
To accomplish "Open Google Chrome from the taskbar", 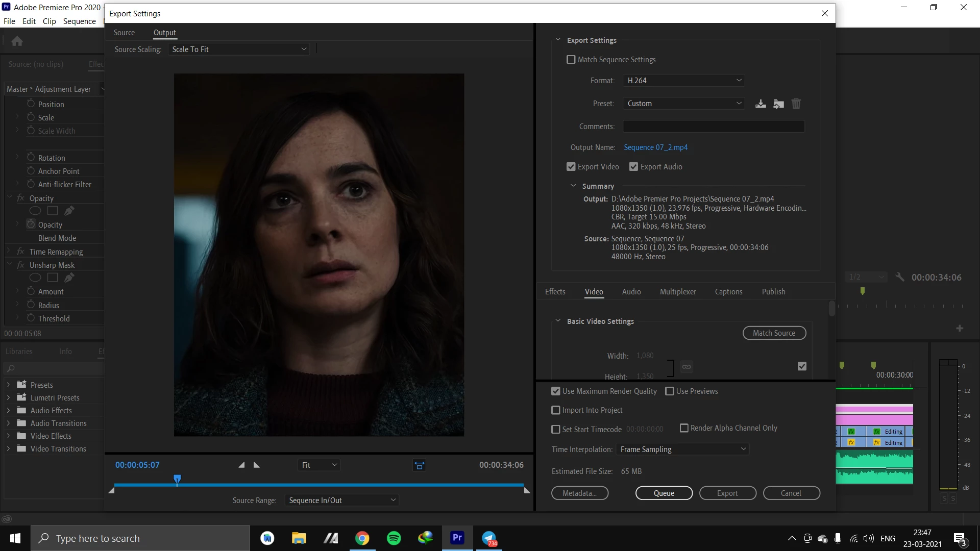I will [x=362, y=538].
